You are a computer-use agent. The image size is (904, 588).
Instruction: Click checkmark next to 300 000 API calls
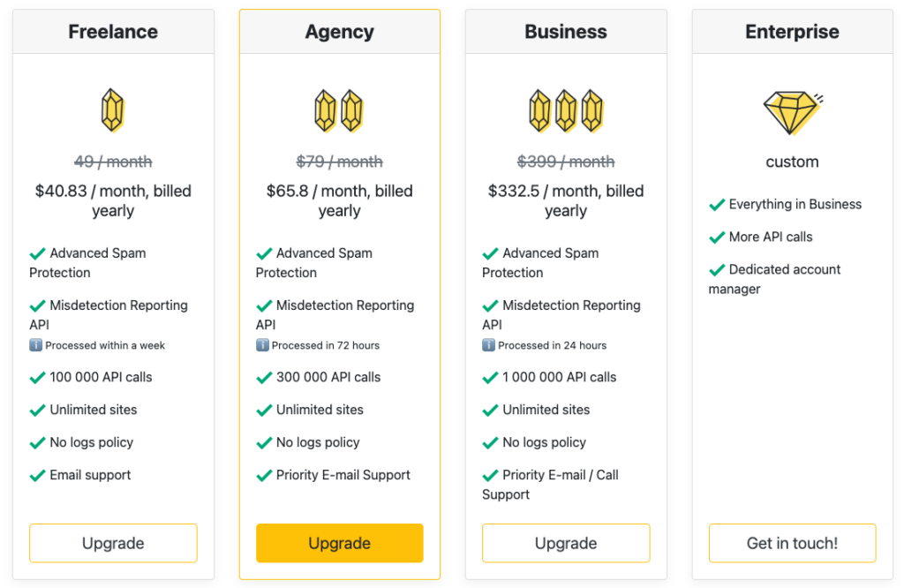[x=264, y=378]
